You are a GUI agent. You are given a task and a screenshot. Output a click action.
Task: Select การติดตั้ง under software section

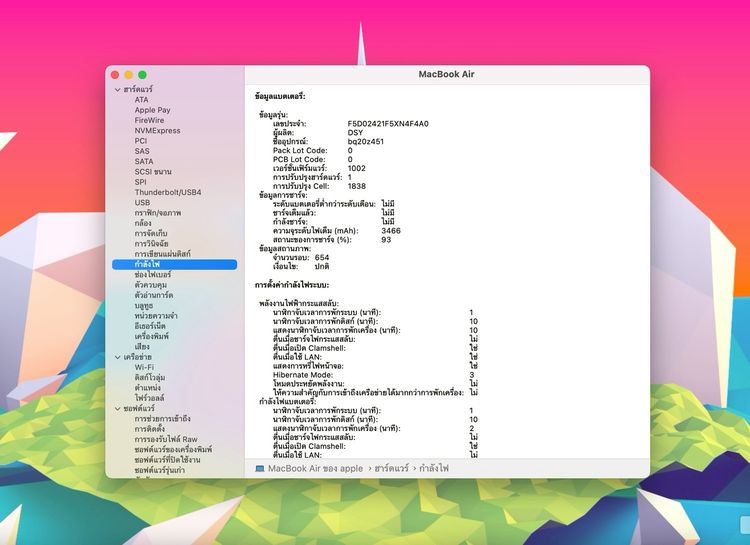[x=150, y=429]
